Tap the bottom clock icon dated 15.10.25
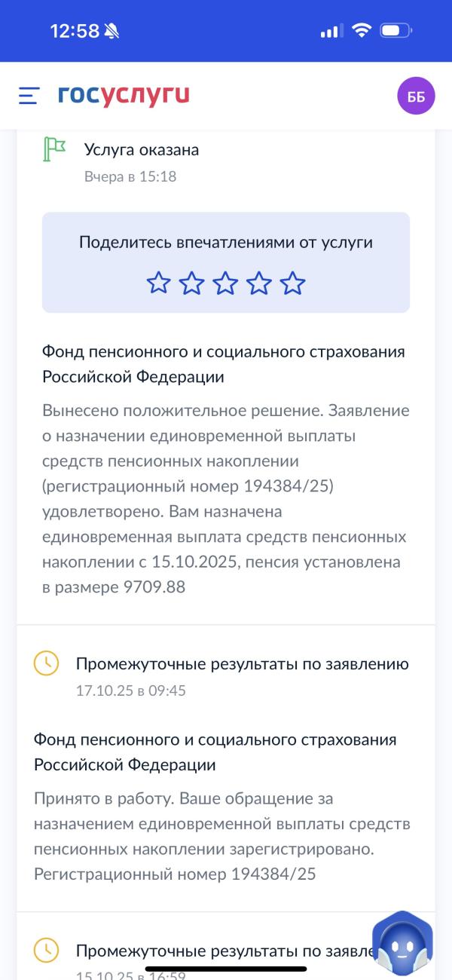The image size is (452, 980). [x=46, y=948]
